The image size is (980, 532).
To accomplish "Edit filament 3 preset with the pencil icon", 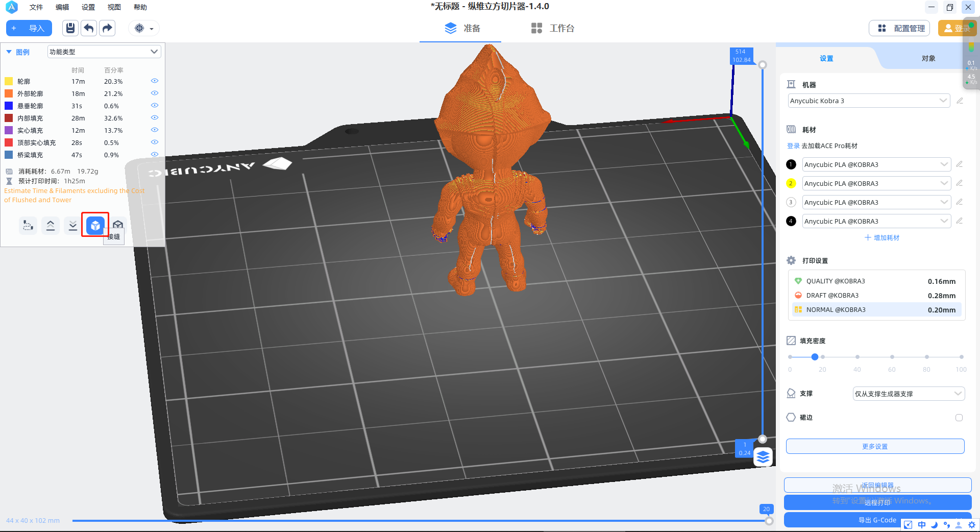I will coord(960,202).
